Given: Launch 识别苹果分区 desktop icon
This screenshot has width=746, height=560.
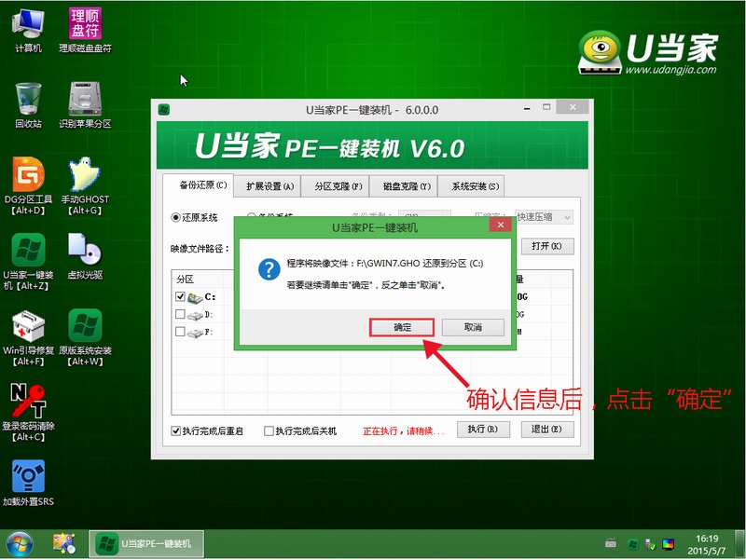Looking at the screenshot, I should pos(85,105).
